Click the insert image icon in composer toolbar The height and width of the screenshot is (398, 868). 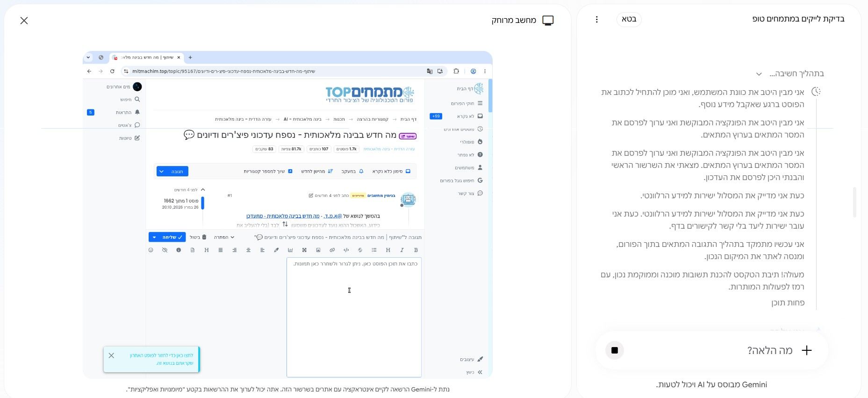(x=318, y=250)
